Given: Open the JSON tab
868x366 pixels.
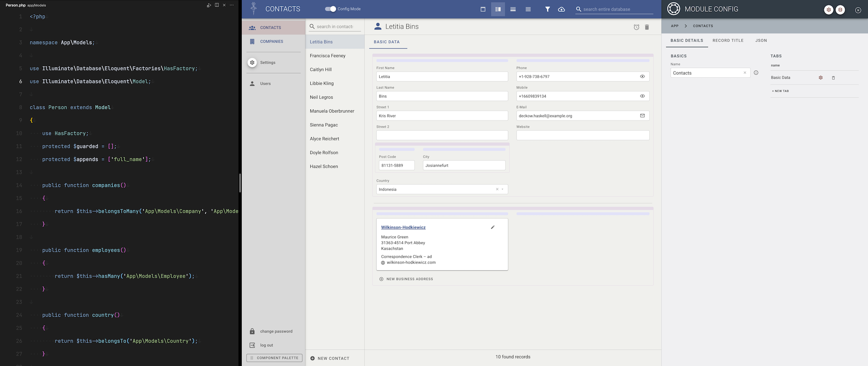Looking at the screenshot, I should tap(761, 40).
